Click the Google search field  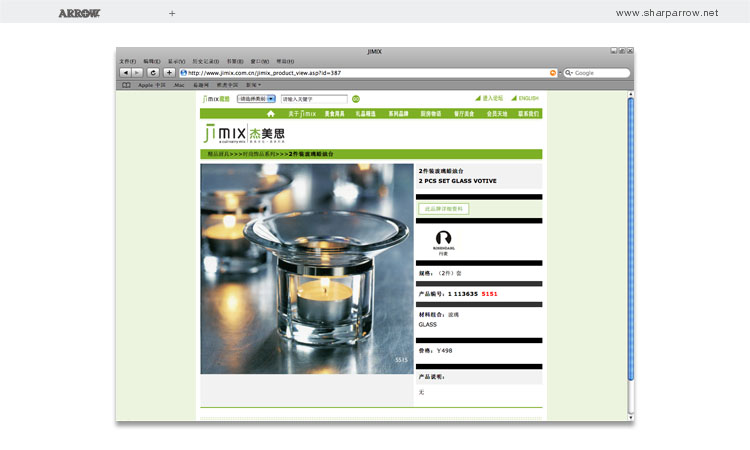tap(596, 73)
